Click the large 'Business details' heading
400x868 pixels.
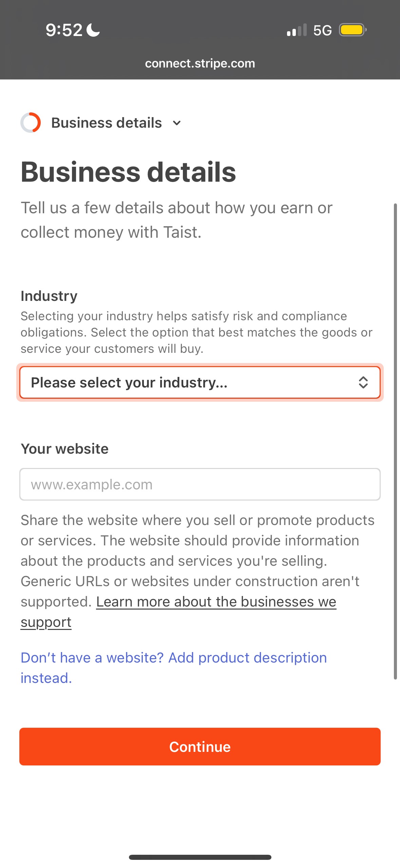[x=128, y=172]
